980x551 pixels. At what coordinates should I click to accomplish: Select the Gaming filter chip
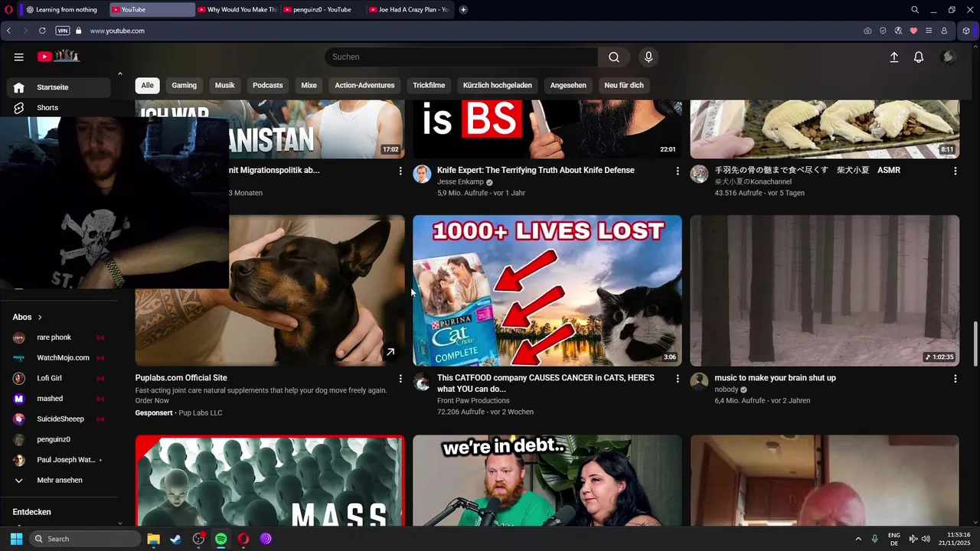tap(184, 85)
